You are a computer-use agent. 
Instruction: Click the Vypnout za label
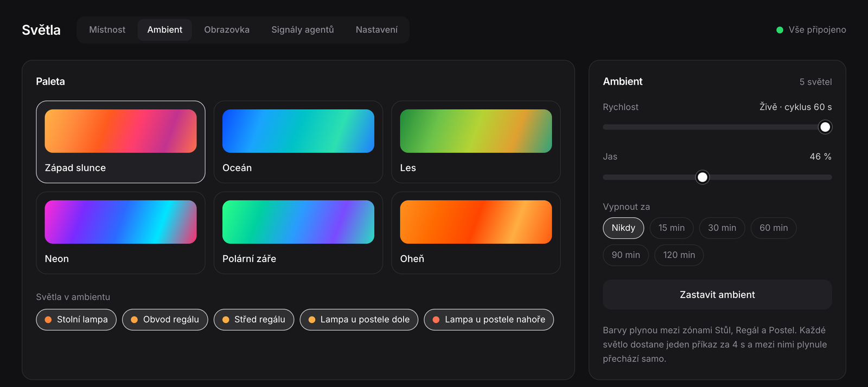626,207
